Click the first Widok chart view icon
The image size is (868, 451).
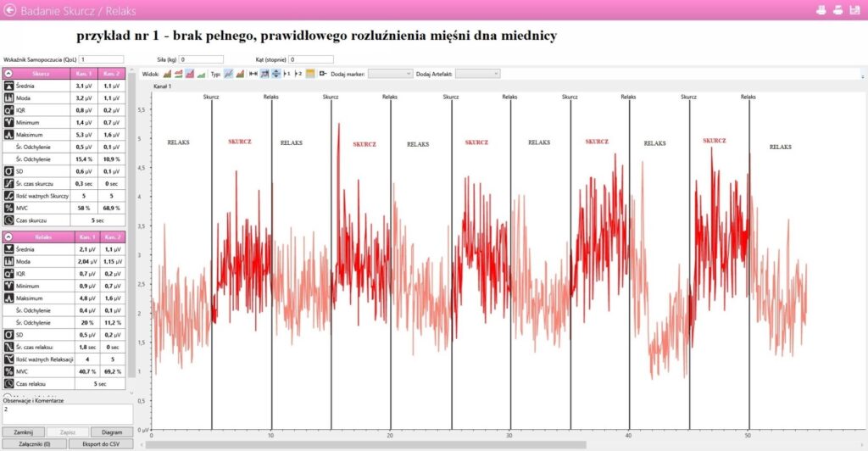click(167, 74)
